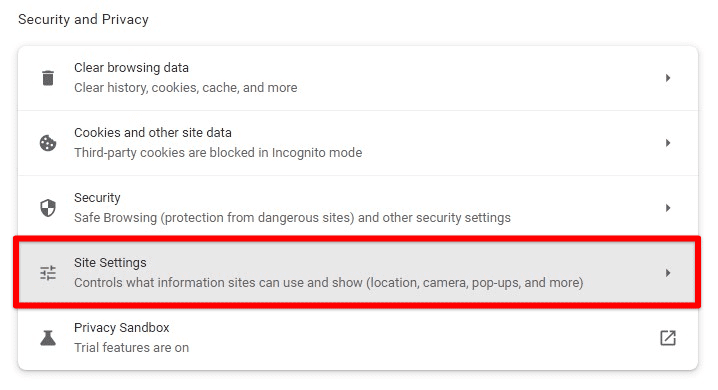Image resolution: width=718 pixels, height=390 pixels.
Task: Click 'Controls what information sites can use' text
Action: point(329,282)
